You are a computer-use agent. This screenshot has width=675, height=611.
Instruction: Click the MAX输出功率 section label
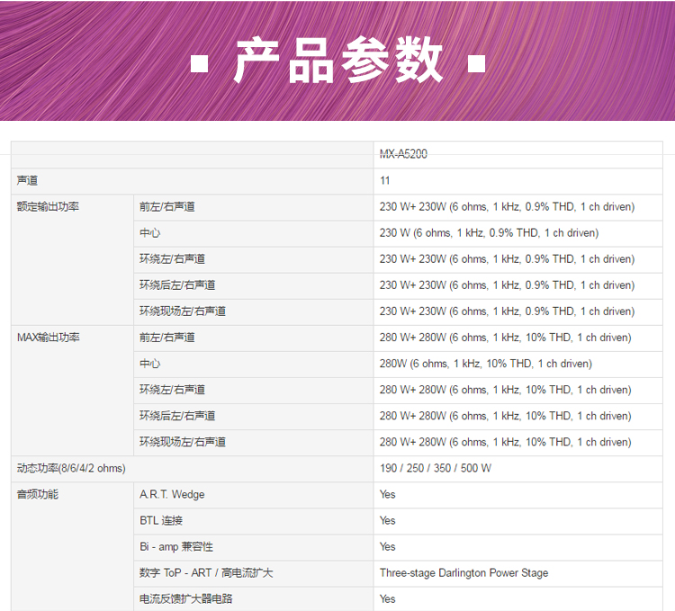pos(48,337)
